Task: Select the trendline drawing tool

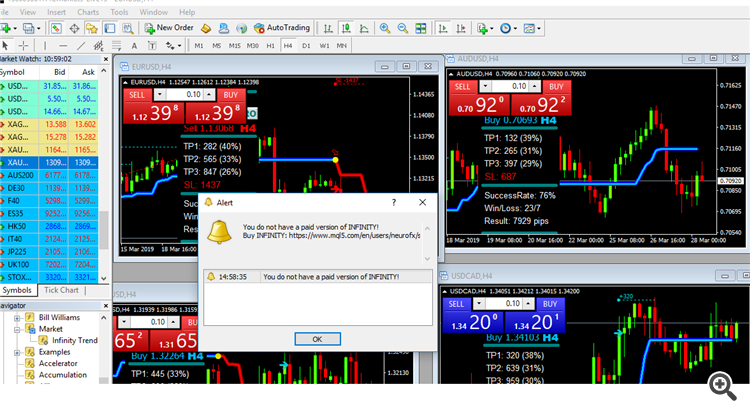Action: coord(81,46)
